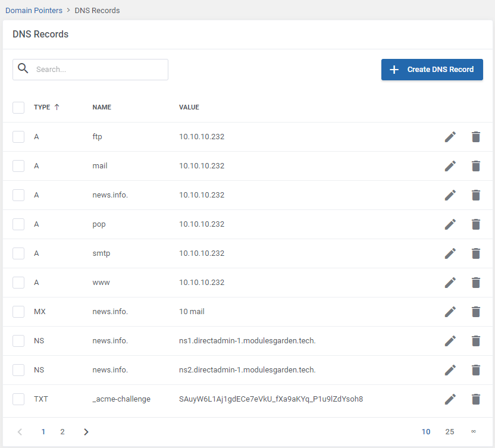Delete the MX record

pos(476,312)
